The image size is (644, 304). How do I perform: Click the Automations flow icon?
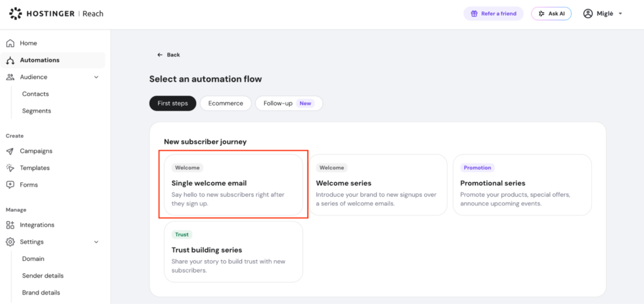coord(10,60)
